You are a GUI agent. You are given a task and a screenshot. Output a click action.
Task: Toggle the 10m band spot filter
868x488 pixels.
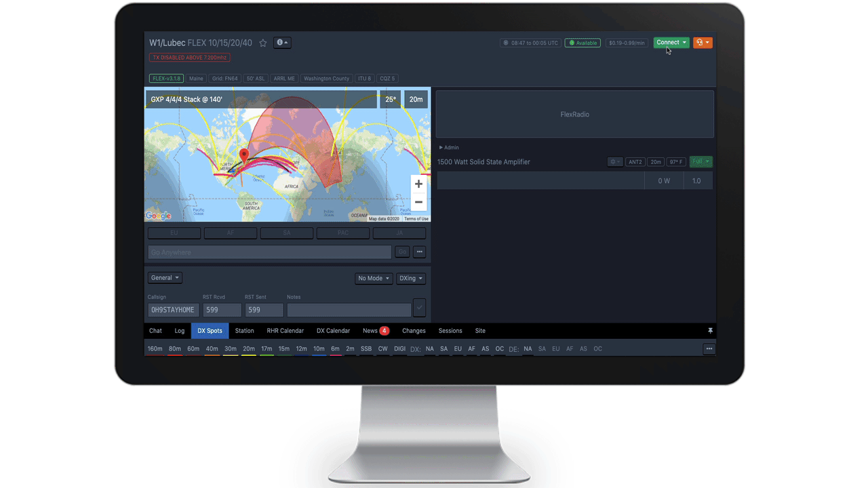tap(319, 349)
